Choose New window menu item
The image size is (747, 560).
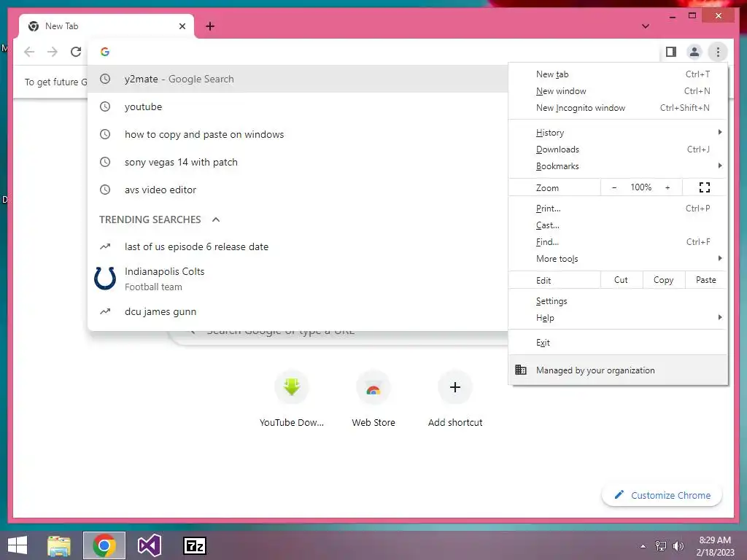(619, 91)
